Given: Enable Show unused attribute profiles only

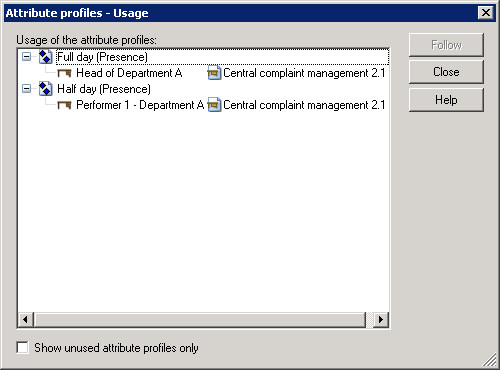Looking at the screenshot, I should (x=23, y=348).
